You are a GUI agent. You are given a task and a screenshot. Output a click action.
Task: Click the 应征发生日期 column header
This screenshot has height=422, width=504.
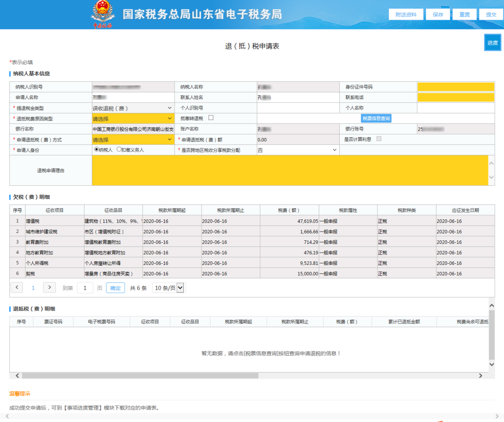[465, 211]
